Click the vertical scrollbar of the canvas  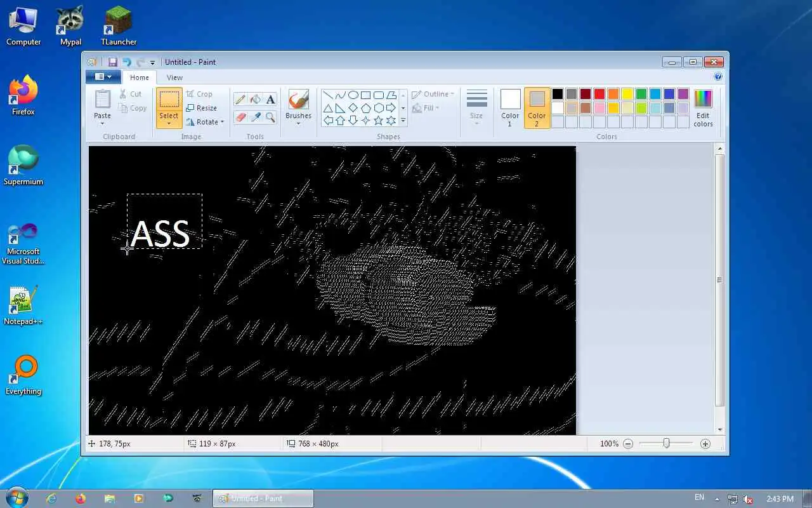click(719, 279)
